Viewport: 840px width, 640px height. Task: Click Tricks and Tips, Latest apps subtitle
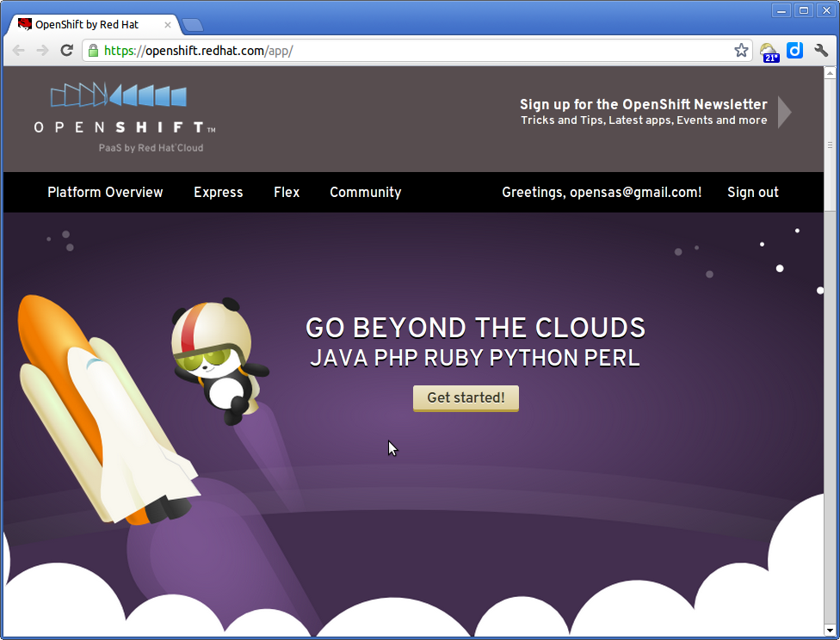[x=644, y=120]
